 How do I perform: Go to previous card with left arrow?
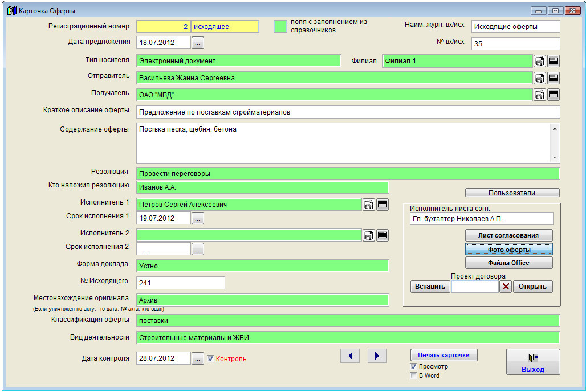point(350,356)
